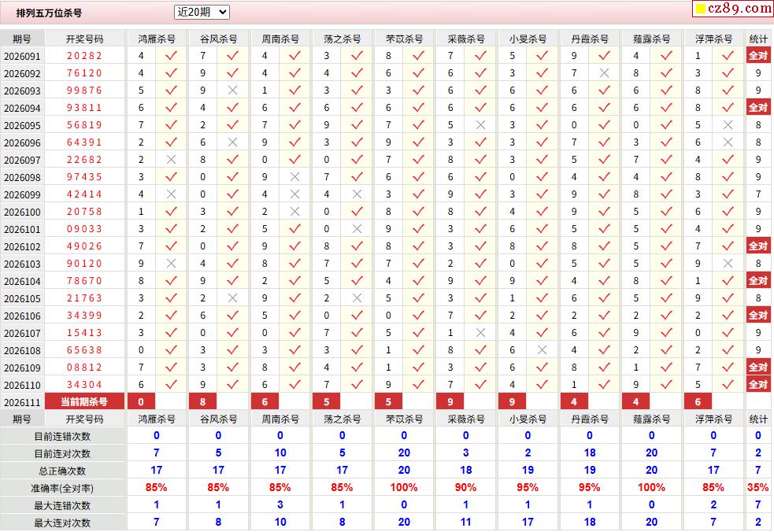Select period number 2026097
774x532 pixels.
pos(22,160)
